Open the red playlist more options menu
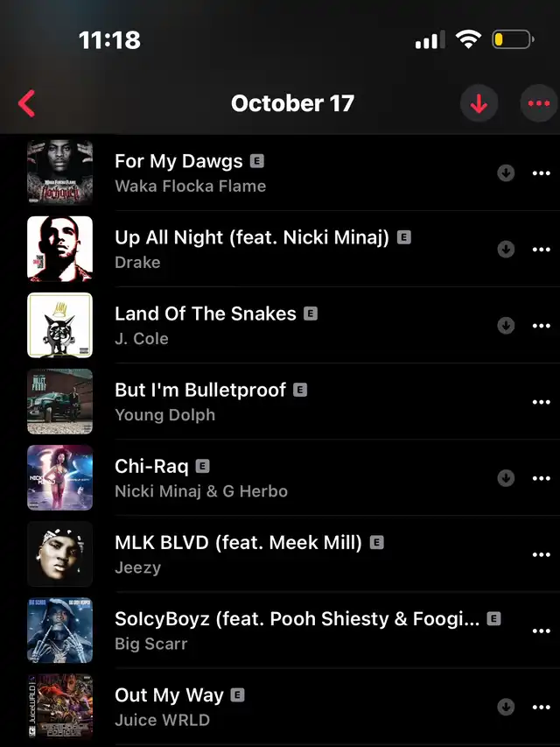Image resolution: width=560 pixels, height=747 pixels. pyautogui.click(x=540, y=103)
